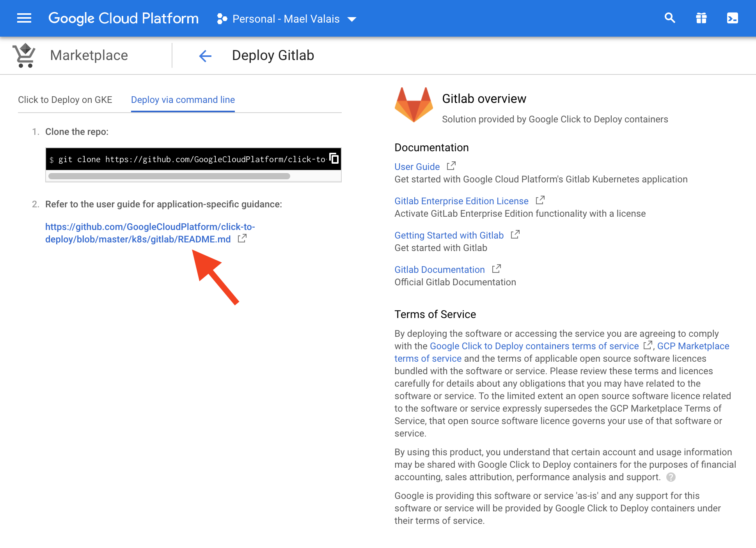
Task: Open Getting Started with Gitlab link
Action: 449,235
